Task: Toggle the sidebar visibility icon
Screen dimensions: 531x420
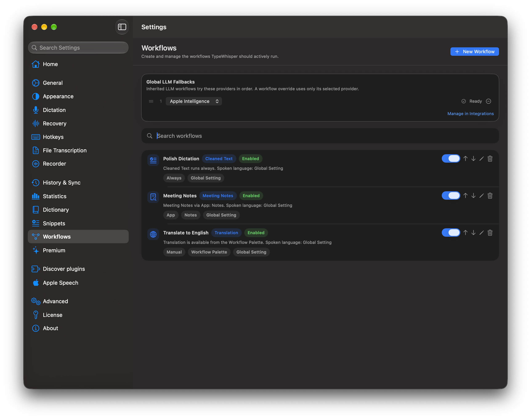Action: click(122, 27)
